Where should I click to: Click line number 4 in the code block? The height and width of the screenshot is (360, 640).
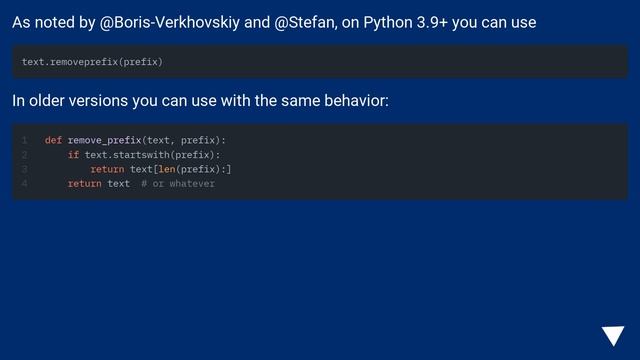pyautogui.click(x=25, y=184)
